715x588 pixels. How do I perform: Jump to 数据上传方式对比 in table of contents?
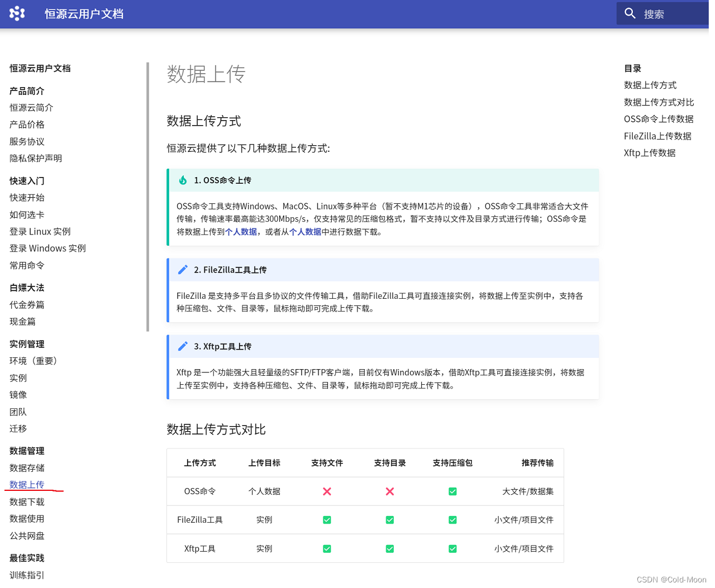point(659,102)
